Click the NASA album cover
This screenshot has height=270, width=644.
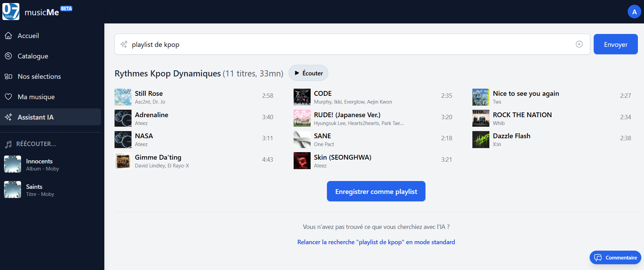coord(123,140)
